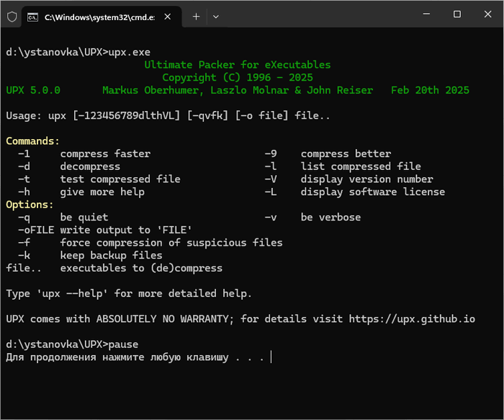Click the https://upx.github.io URL

[x=412, y=319]
